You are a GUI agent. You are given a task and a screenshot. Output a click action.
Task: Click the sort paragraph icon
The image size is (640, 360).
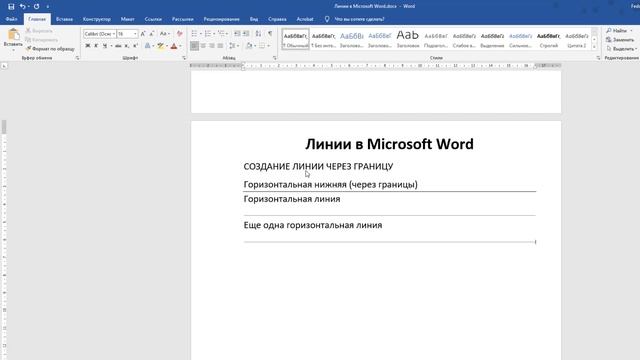click(258, 33)
